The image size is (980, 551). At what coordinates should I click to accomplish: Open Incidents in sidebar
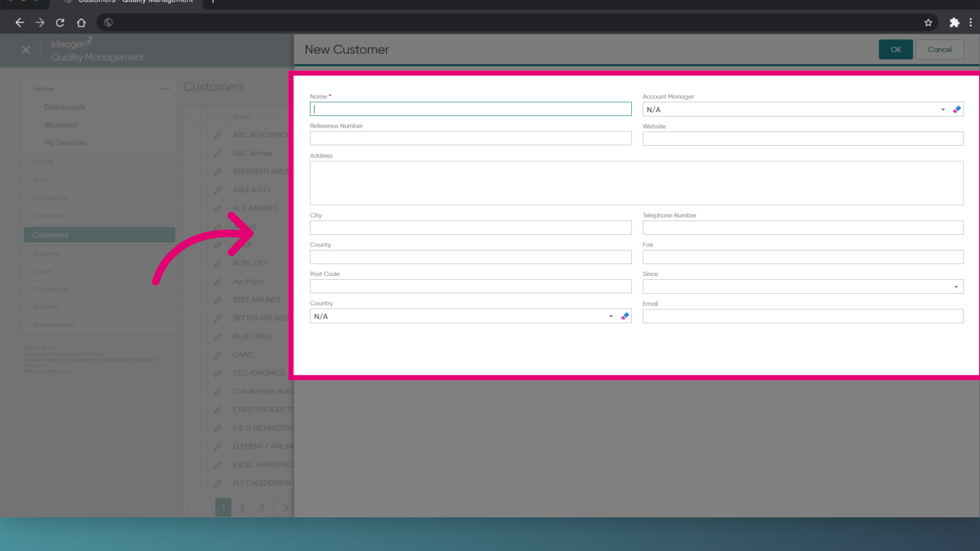[99, 307]
